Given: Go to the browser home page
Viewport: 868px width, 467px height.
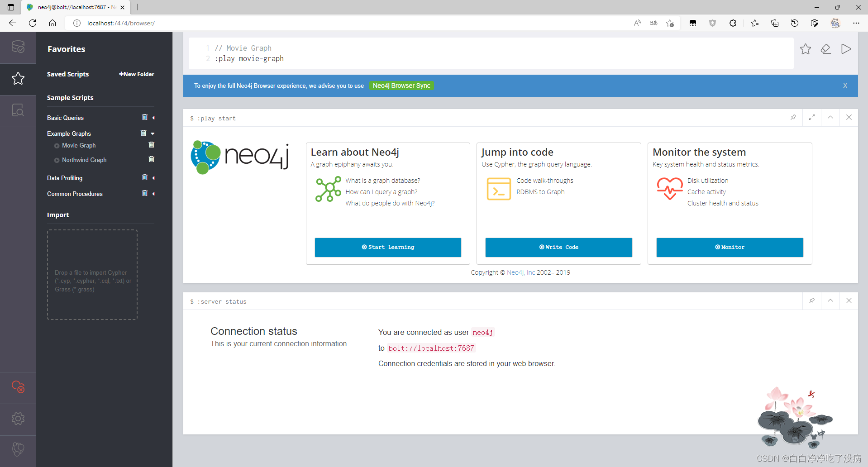Looking at the screenshot, I should pos(52,23).
